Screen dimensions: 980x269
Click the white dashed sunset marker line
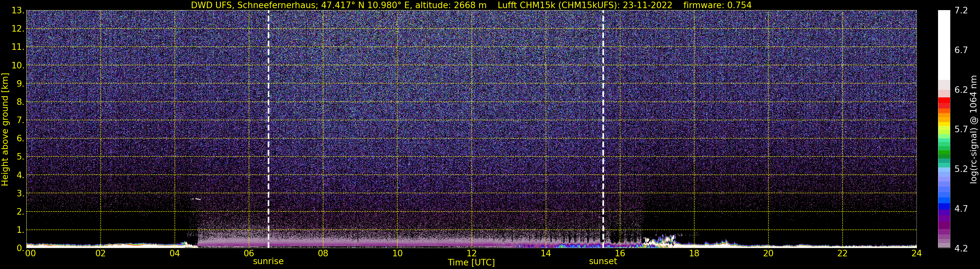[603, 129]
